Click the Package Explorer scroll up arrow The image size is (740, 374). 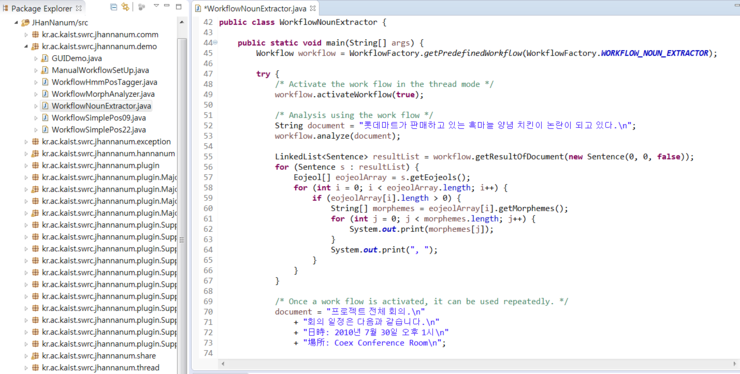click(182, 22)
